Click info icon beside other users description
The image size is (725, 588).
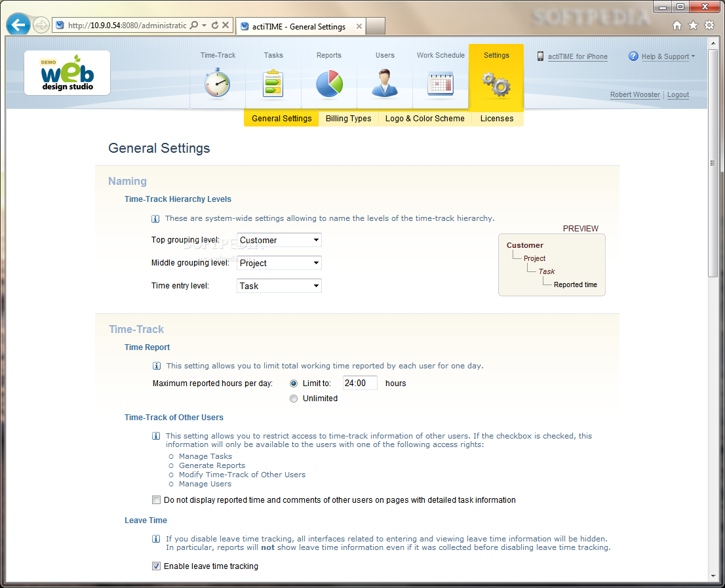point(156,436)
